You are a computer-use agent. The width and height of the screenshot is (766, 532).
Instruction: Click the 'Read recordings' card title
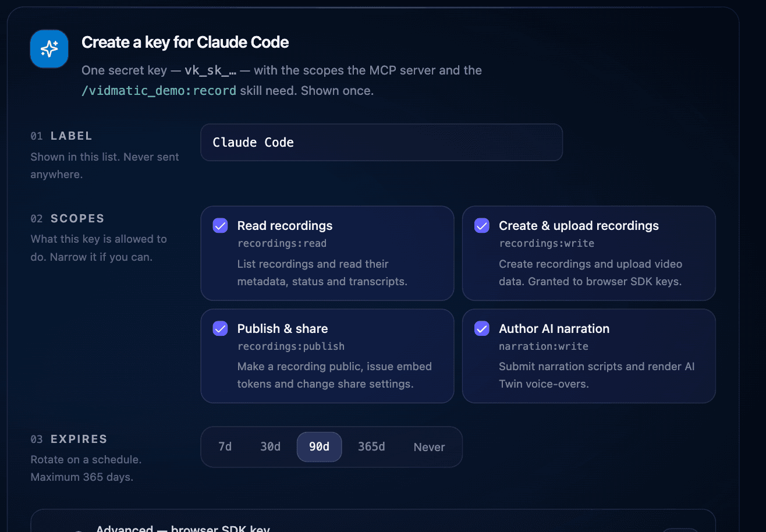click(x=285, y=226)
